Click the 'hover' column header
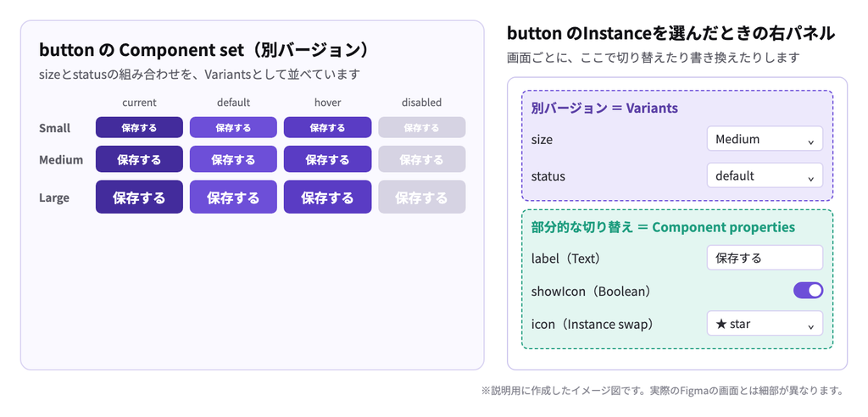 (x=327, y=103)
